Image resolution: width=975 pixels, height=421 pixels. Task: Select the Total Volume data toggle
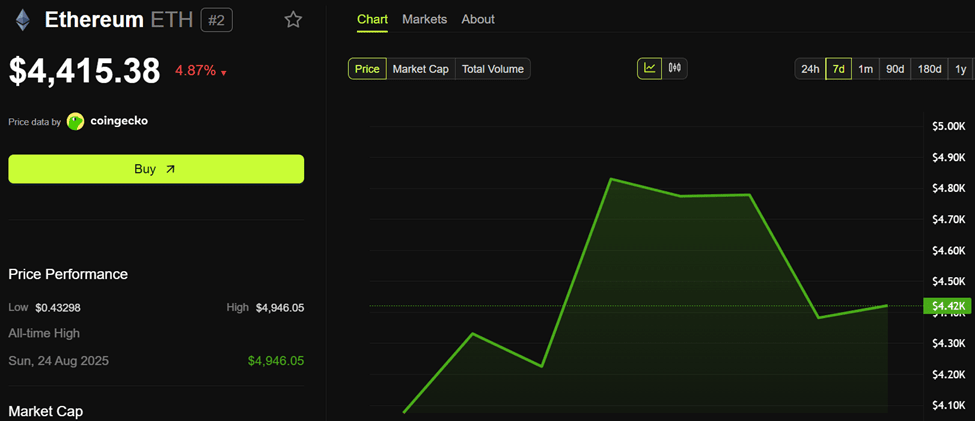coord(493,69)
